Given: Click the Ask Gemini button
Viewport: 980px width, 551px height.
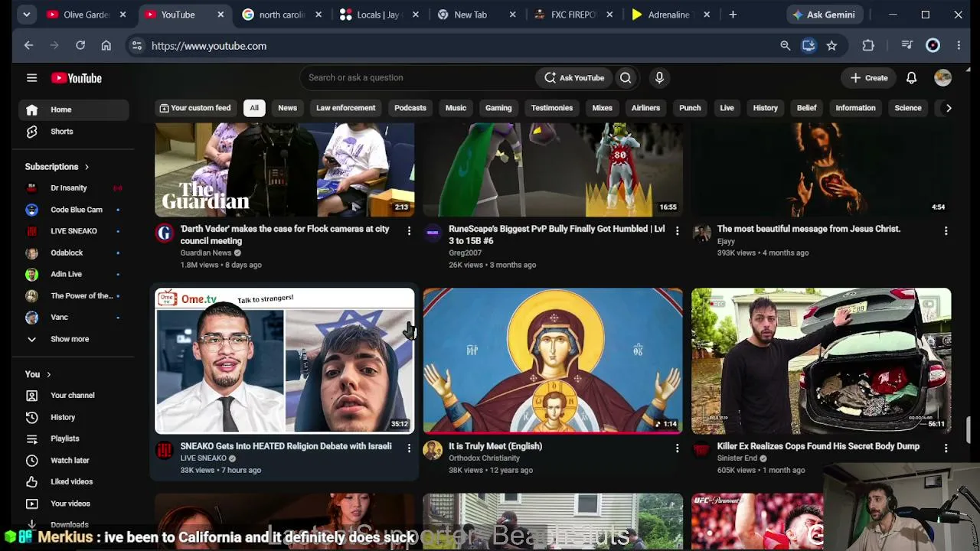Looking at the screenshot, I should click(x=823, y=15).
